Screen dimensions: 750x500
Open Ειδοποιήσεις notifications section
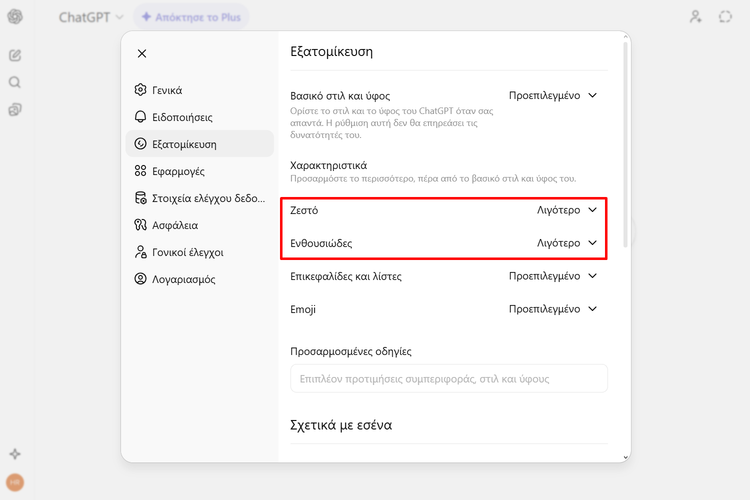click(181, 117)
